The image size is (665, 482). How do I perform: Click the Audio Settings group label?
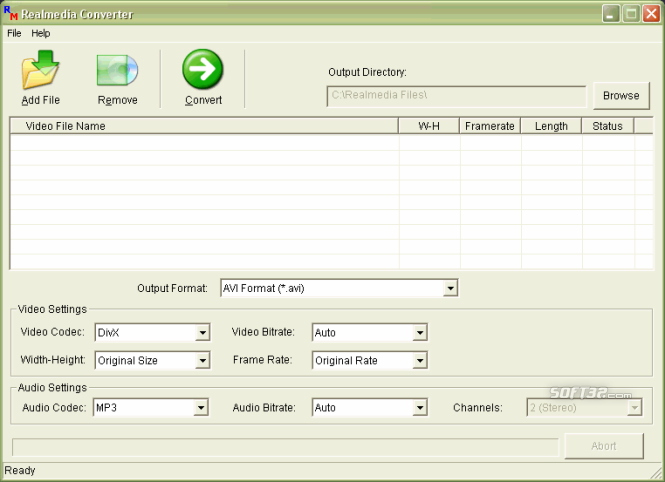point(52,387)
